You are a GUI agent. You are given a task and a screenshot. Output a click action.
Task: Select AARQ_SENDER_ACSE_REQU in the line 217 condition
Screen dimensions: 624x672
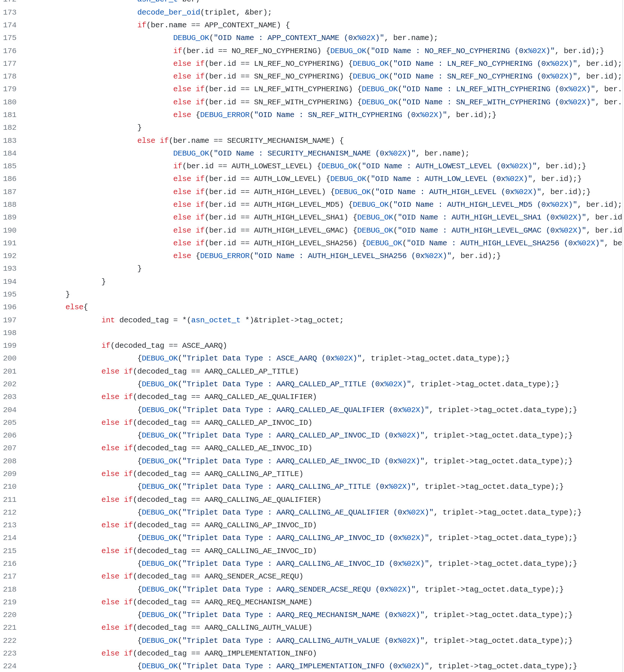(x=252, y=576)
